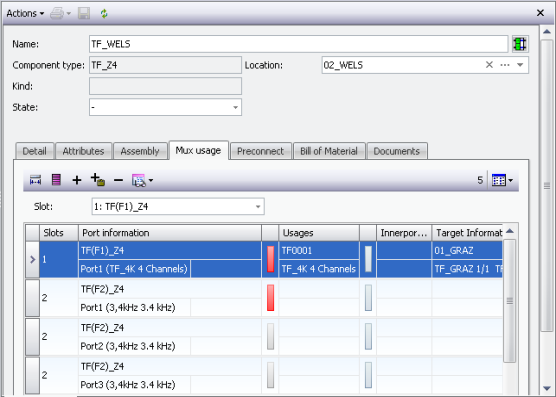556x397 pixels.
Task: Click the column layout grid icon
Action: (x=499, y=180)
